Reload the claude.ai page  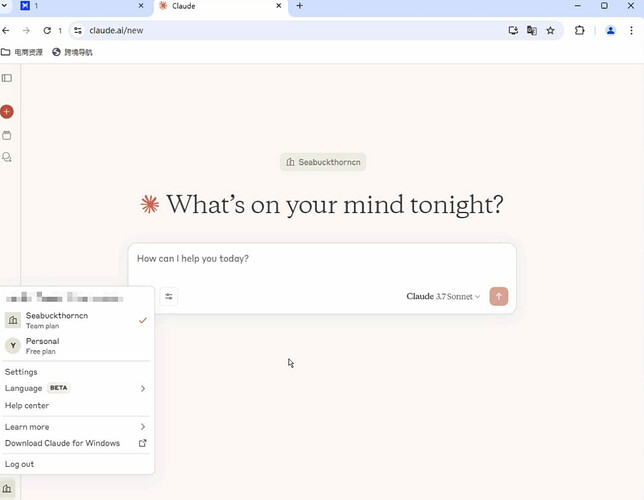[x=47, y=30]
